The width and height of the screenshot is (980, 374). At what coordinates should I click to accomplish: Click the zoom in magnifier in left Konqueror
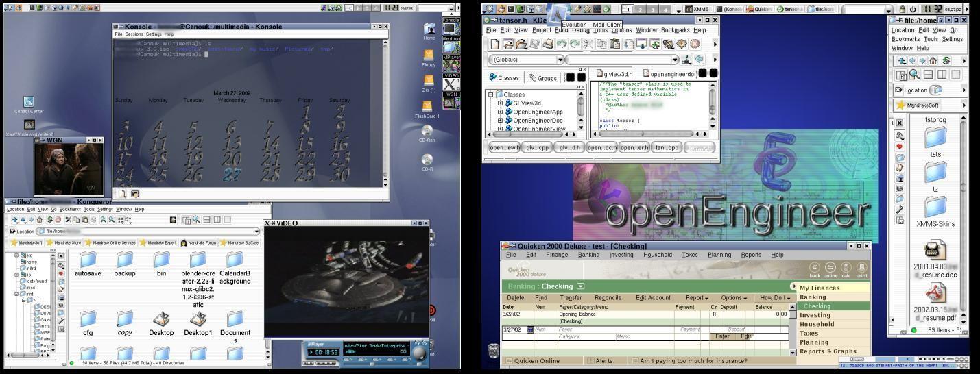pos(103,220)
